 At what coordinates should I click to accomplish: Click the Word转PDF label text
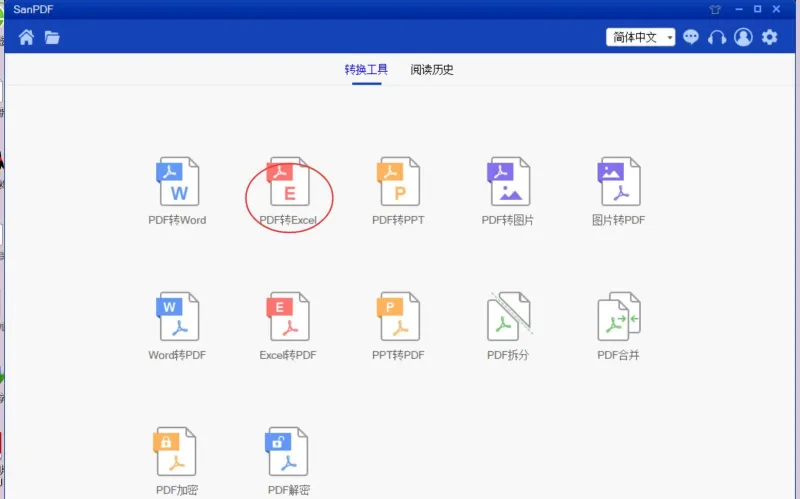click(x=178, y=355)
